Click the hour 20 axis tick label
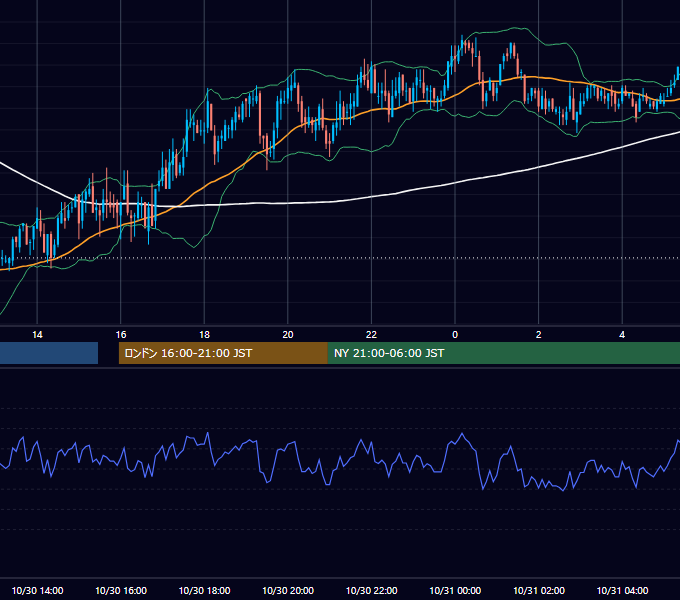 tap(288, 335)
